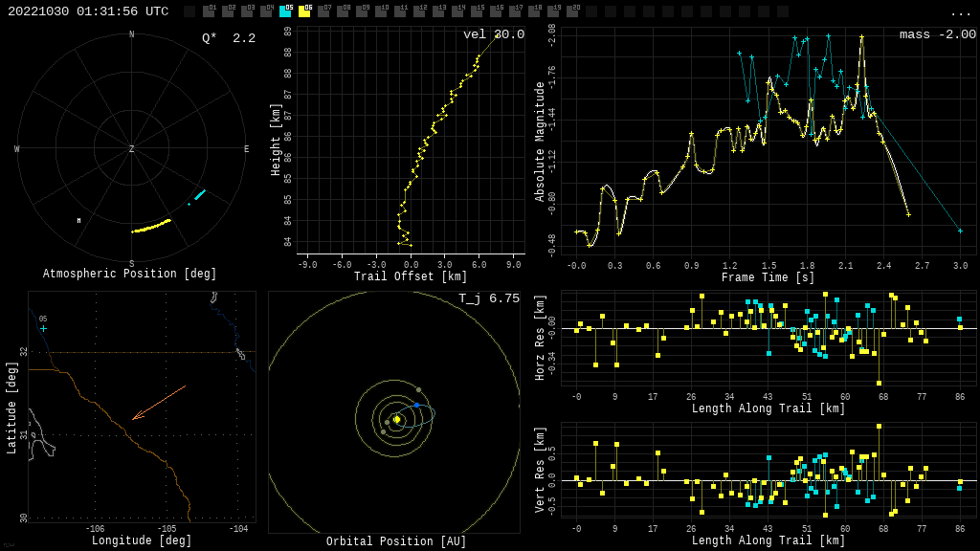Click station box labeled 20
980x551 pixels.
[x=572, y=11]
